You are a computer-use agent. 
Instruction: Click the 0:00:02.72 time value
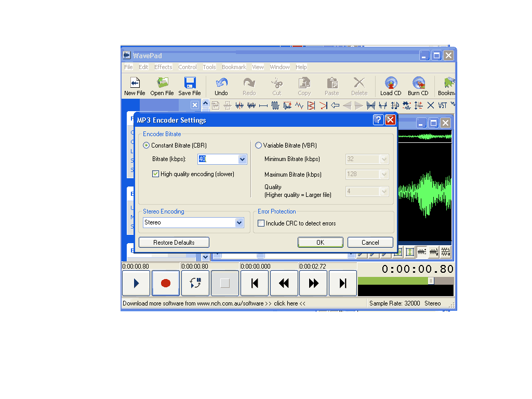[x=312, y=267]
